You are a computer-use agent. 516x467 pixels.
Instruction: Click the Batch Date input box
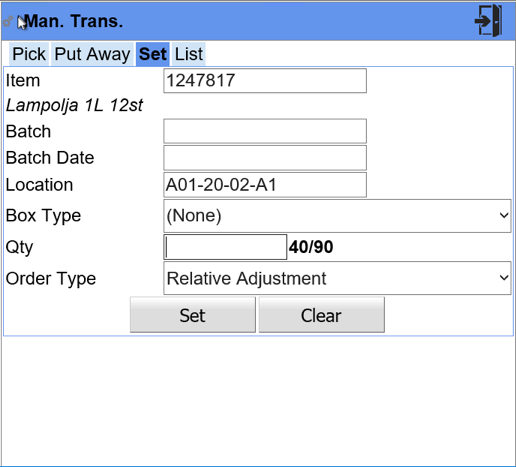265,158
